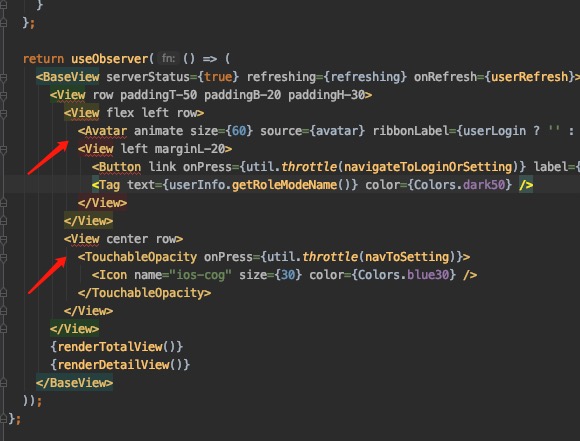The width and height of the screenshot is (580, 441).
Task: Click the Tag component name
Action: point(109,185)
